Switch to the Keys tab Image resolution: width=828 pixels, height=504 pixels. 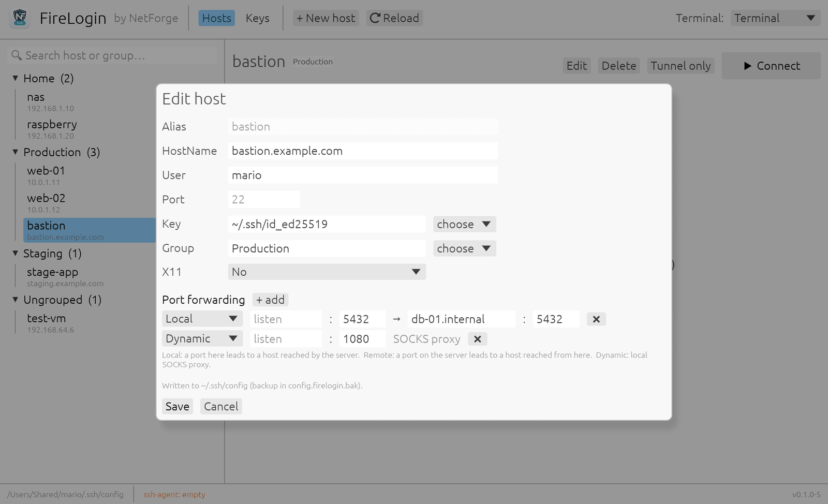(257, 18)
